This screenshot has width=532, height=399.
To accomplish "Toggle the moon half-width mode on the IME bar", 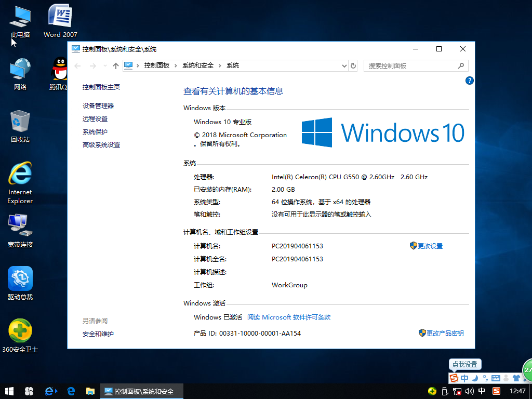I will pos(475,378).
